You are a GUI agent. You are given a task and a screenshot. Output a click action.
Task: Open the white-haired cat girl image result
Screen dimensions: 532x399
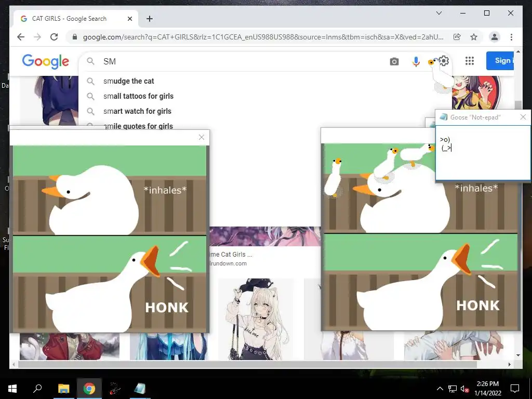tap(257, 319)
